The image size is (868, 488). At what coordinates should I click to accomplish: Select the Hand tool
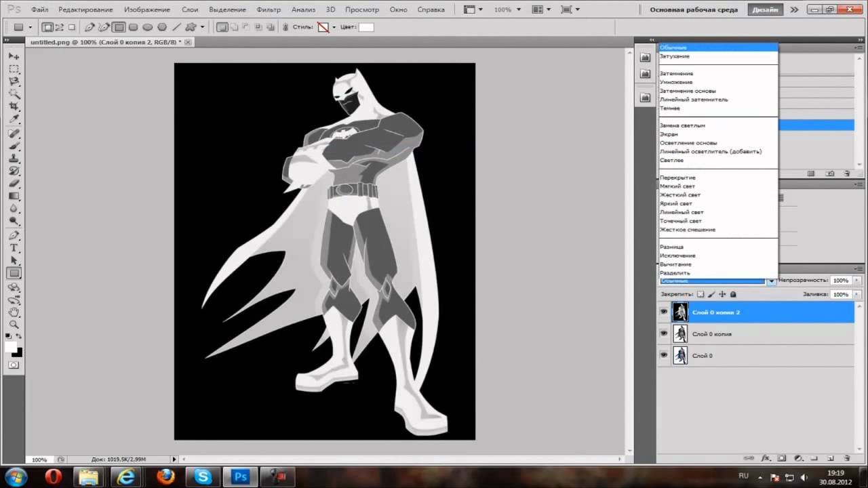[x=14, y=312]
